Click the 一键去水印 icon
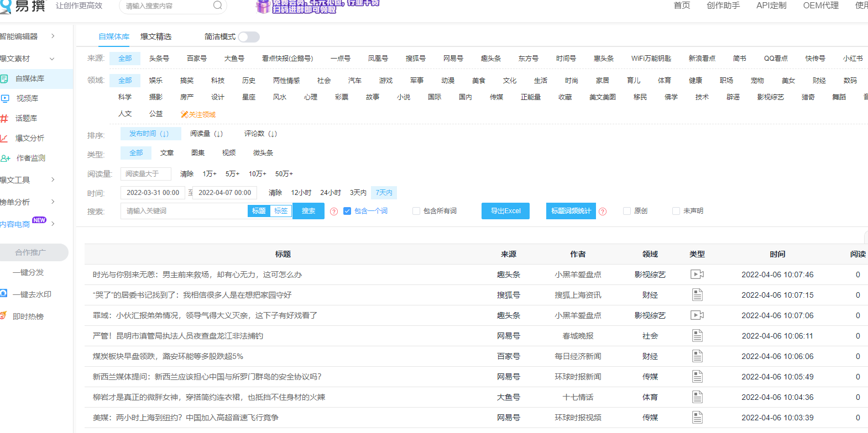The height and width of the screenshot is (433, 868). pos(4,294)
